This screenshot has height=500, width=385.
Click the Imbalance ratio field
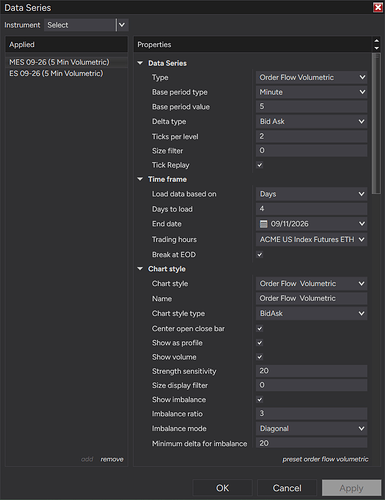(x=311, y=414)
